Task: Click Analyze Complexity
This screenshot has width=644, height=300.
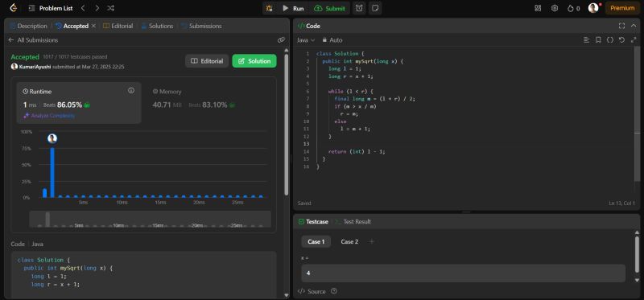Action: 49,116
